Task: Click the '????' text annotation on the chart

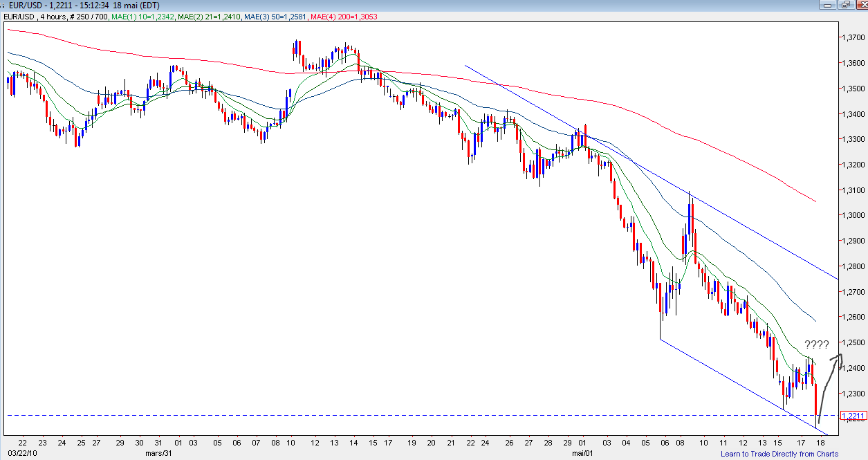Action: pos(816,344)
